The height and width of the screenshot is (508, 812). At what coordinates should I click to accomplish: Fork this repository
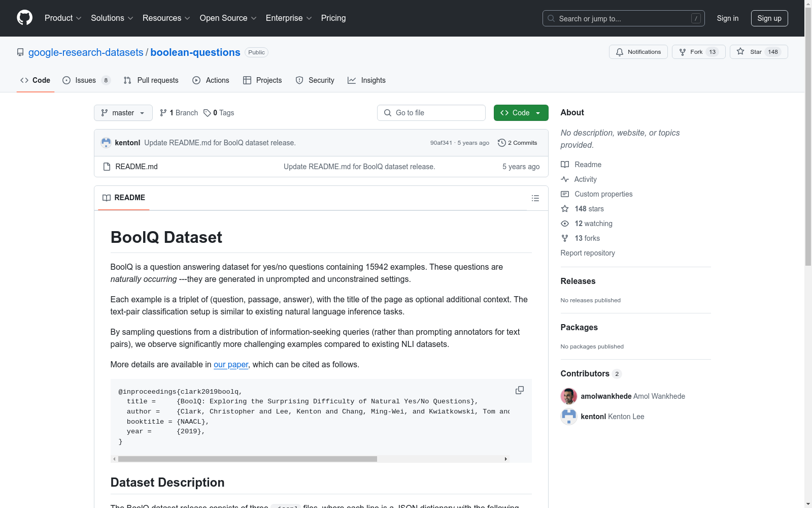pyautogui.click(x=698, y=52)
